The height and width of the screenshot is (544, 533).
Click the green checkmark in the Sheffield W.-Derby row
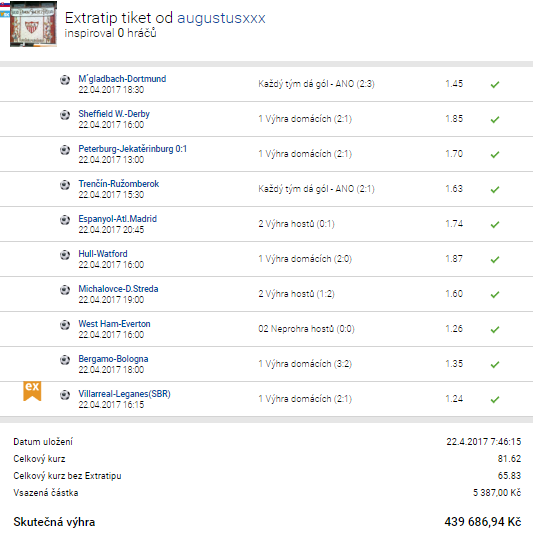pos(495,119)
